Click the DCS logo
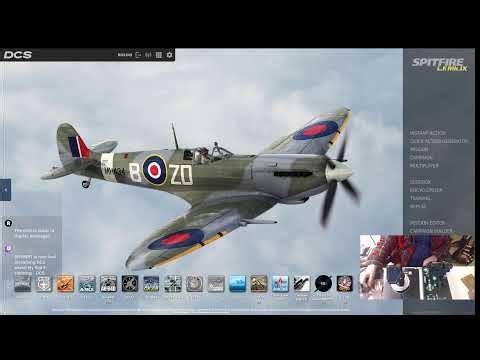The width and height of the screenshot is (480, 360). click(x=18, y=55)
